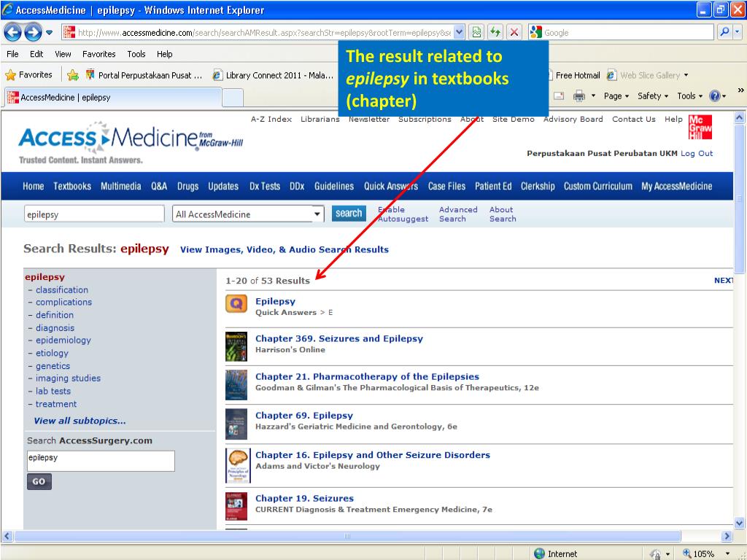The image size is (747, 560).
Task: Open the Page command bar dropdown
Action: pos(616,96)
